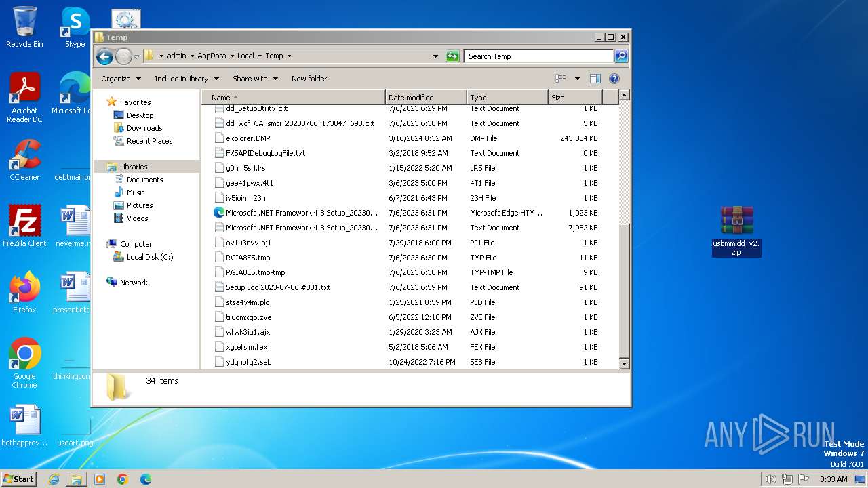Open Firefox desktop shortcut

24,292
